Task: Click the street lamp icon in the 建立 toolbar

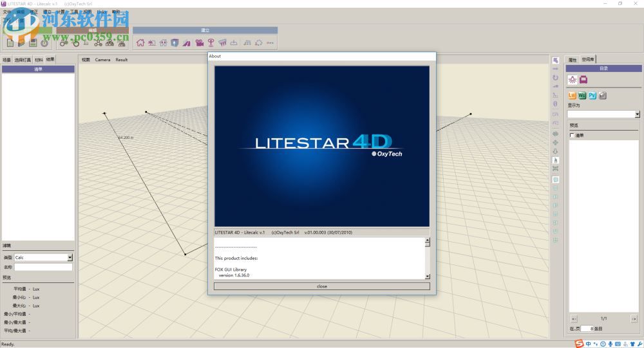Action: click(211, 42)
